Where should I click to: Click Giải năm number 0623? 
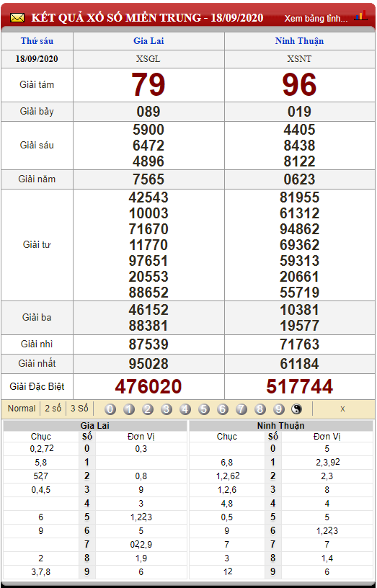click(299, 179)
